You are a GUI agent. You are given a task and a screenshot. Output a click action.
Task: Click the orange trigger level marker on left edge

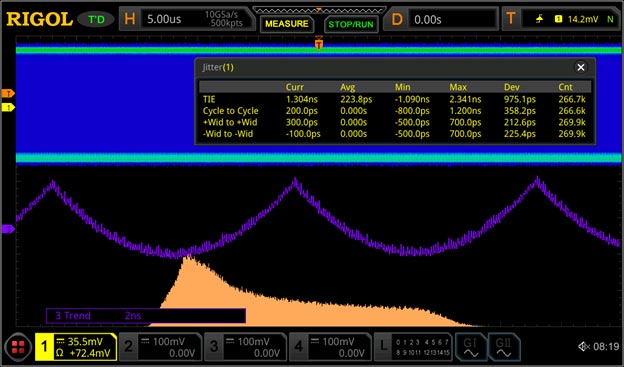pyautogui.click(x=8, y=94)
